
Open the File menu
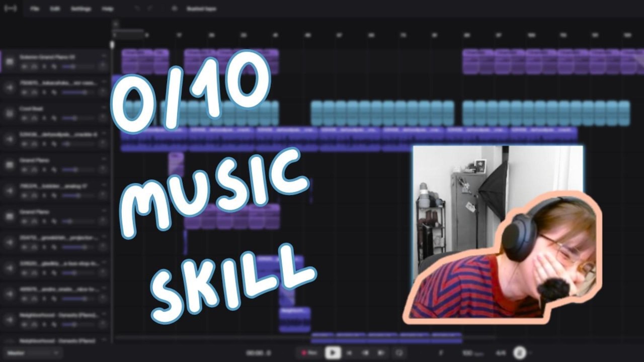click(x=35, y=9)
